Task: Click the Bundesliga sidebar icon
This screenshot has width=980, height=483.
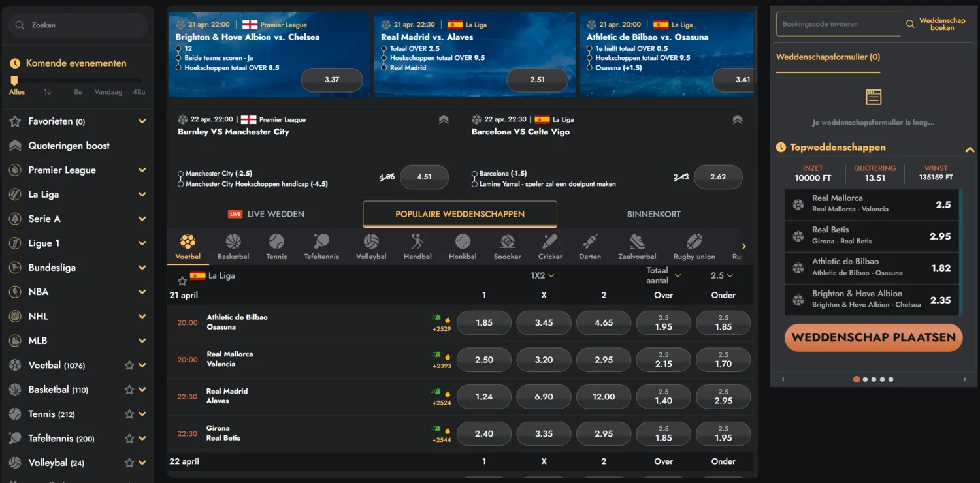Action: click(x=15, y=268)
